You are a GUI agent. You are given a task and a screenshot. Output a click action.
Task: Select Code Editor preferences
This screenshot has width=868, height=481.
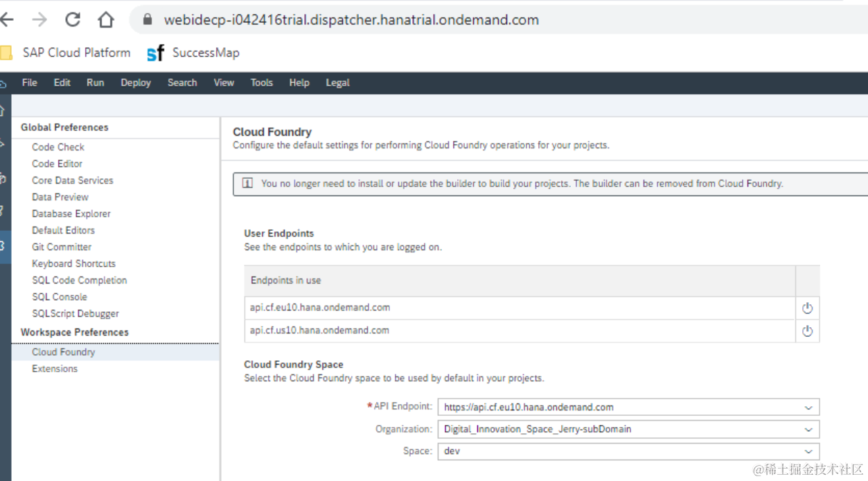click(57, 164)
